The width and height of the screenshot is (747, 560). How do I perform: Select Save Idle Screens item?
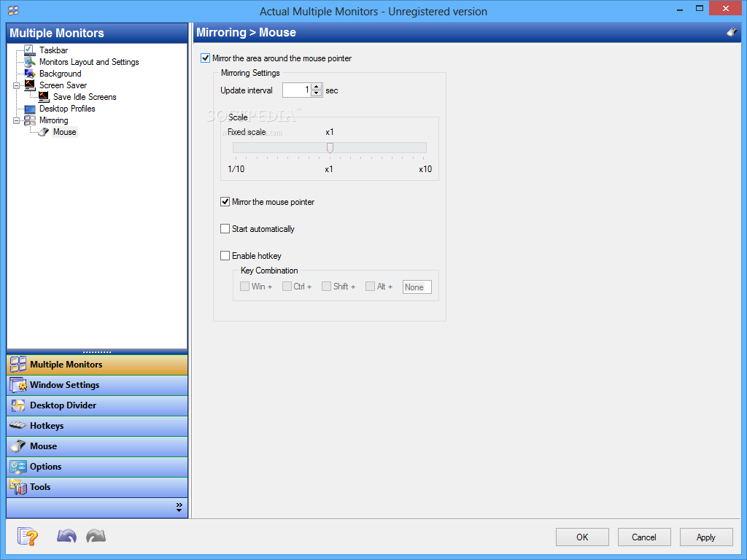(x=85, y=97)
